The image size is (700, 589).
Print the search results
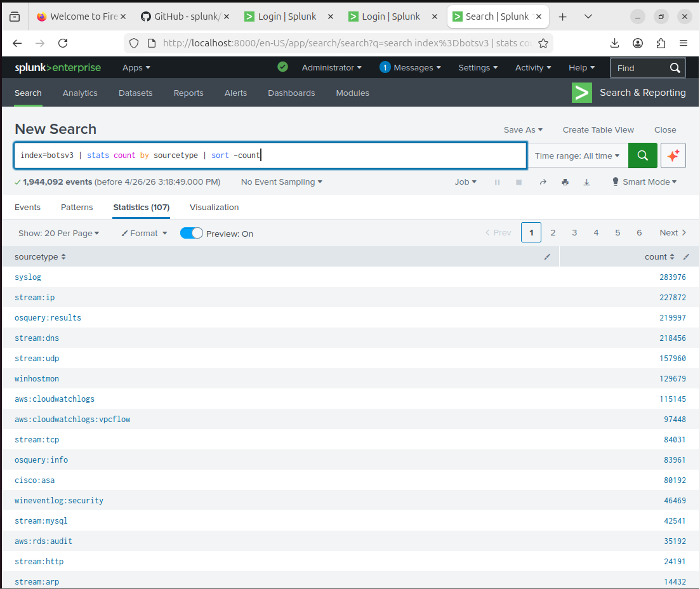pos(565,182)
